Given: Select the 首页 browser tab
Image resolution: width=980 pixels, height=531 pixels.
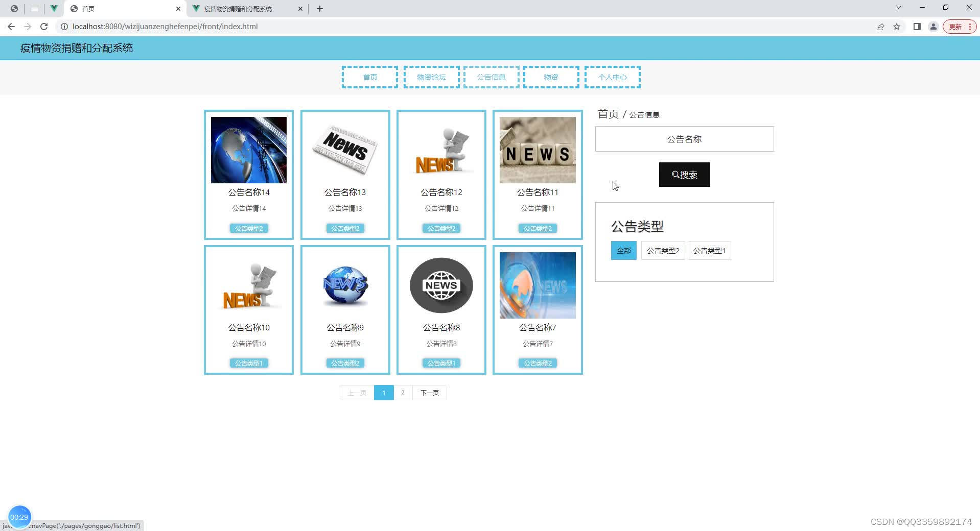Looking at the screenshot, I should (x=125, y=9).
